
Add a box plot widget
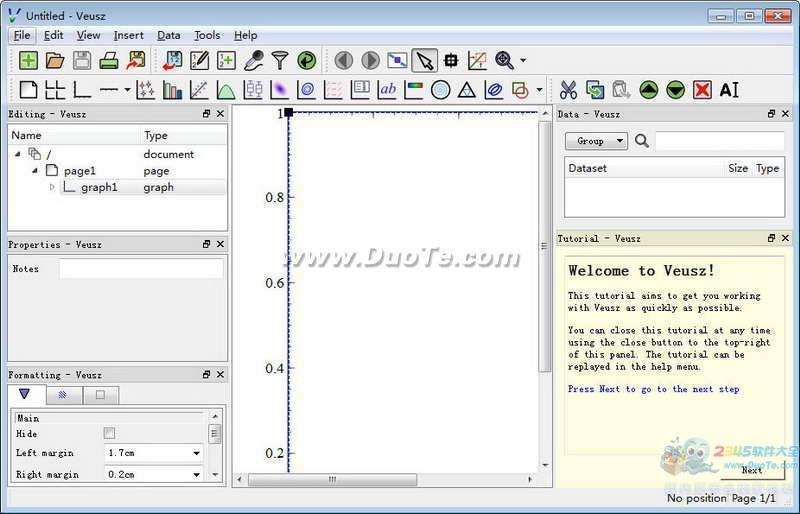(x=253, y=90)
